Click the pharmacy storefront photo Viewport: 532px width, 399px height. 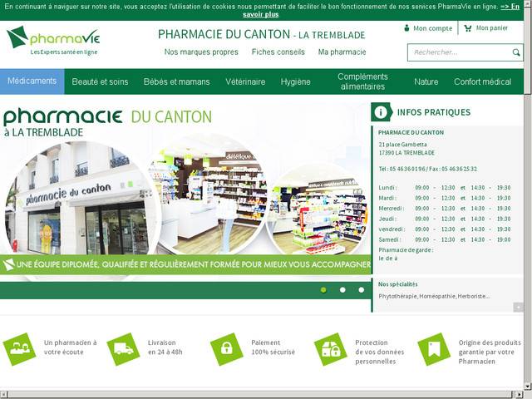81,199
